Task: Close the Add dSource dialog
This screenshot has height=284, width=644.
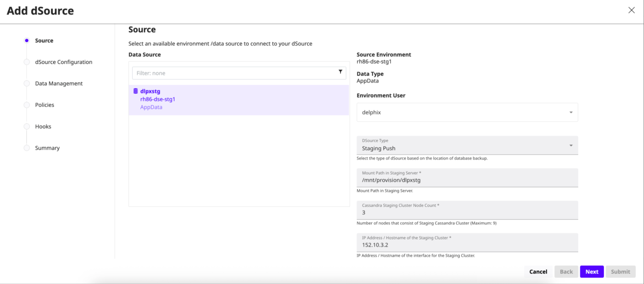Action: point(631,10)
